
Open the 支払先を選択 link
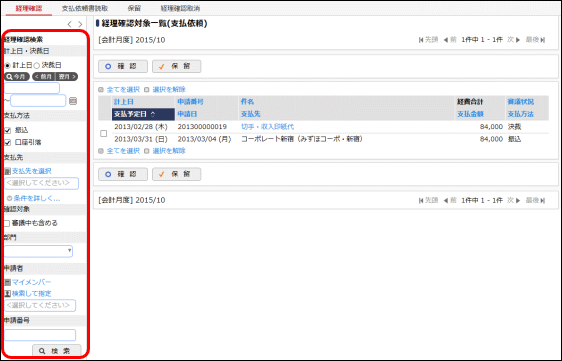[32, 171]
